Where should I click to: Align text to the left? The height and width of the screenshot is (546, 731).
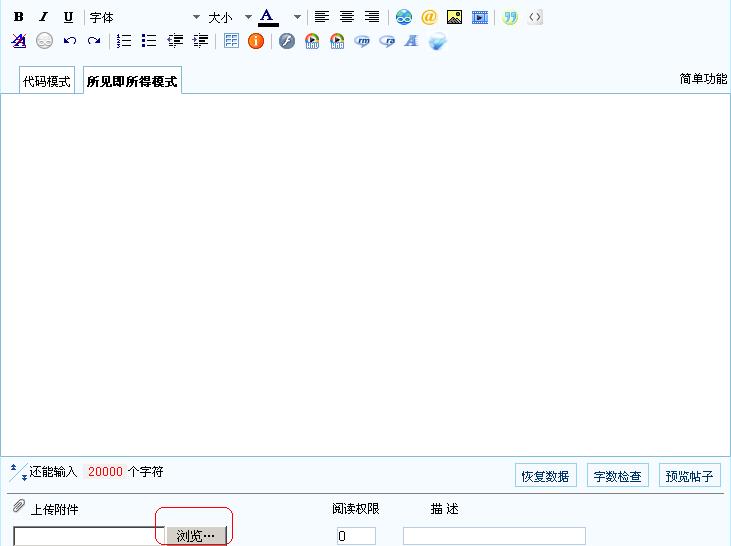coord(322,17)
